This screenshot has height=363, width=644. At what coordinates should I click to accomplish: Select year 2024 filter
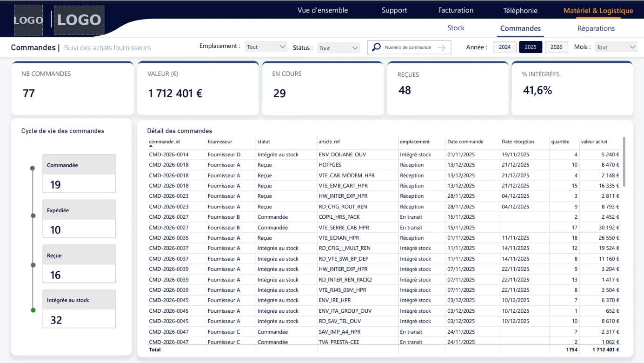(505, 47)
